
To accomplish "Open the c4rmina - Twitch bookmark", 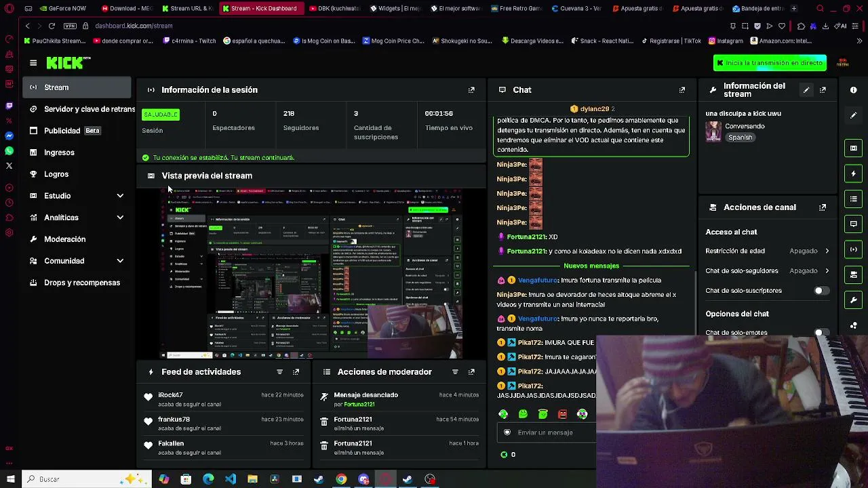I will click(190, 41).
